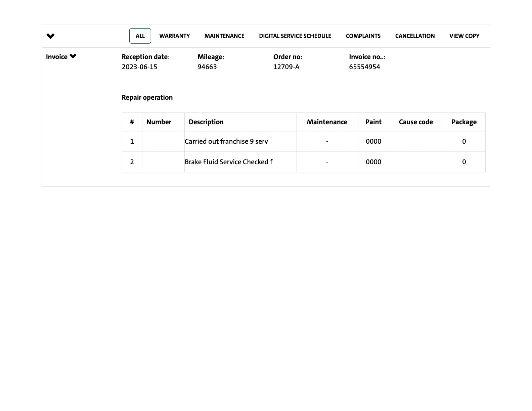Image resolution: width=532 pixels, height=411 pixels.
Task: Click the Package column header
Action: pos(464,122)
